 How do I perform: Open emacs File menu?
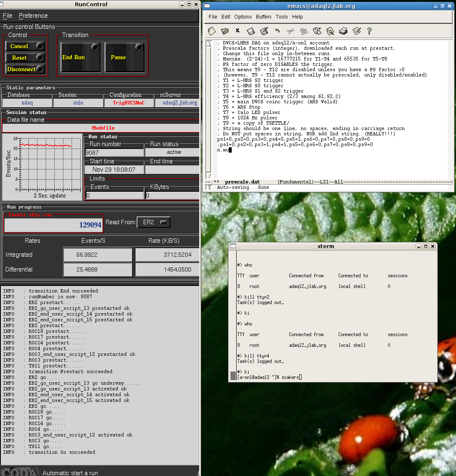tap(213, 17)
